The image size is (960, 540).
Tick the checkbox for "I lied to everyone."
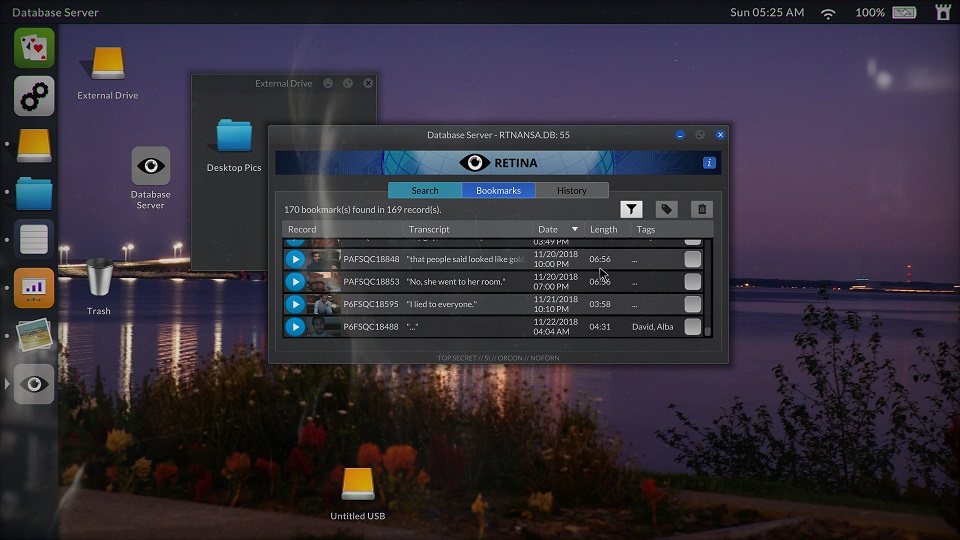[x=692, y=304]
